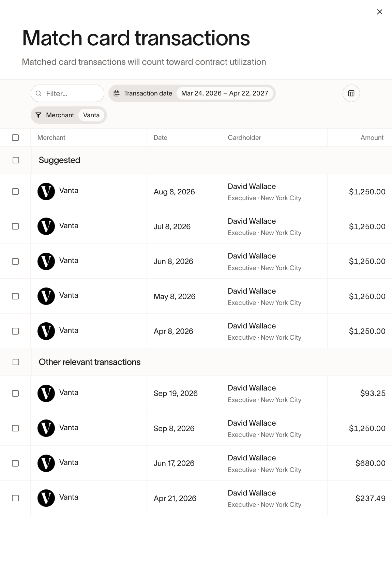The width and height of the screenshot is (392, 575).
Task: Select the Jul 8, 2026 transaction checkbox
Action: click(15, 226)
